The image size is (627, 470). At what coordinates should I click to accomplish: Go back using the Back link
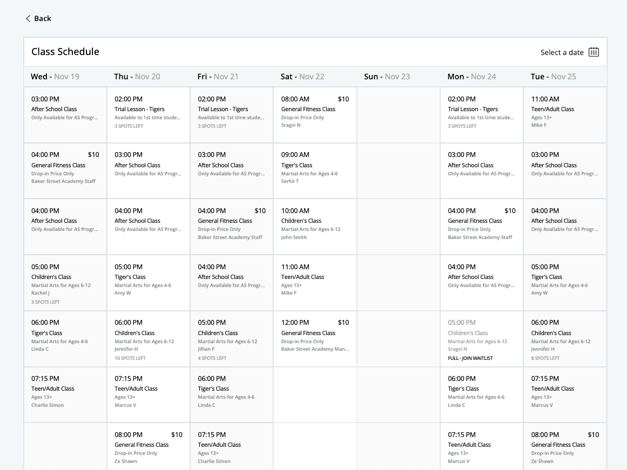tap(42, 19)
